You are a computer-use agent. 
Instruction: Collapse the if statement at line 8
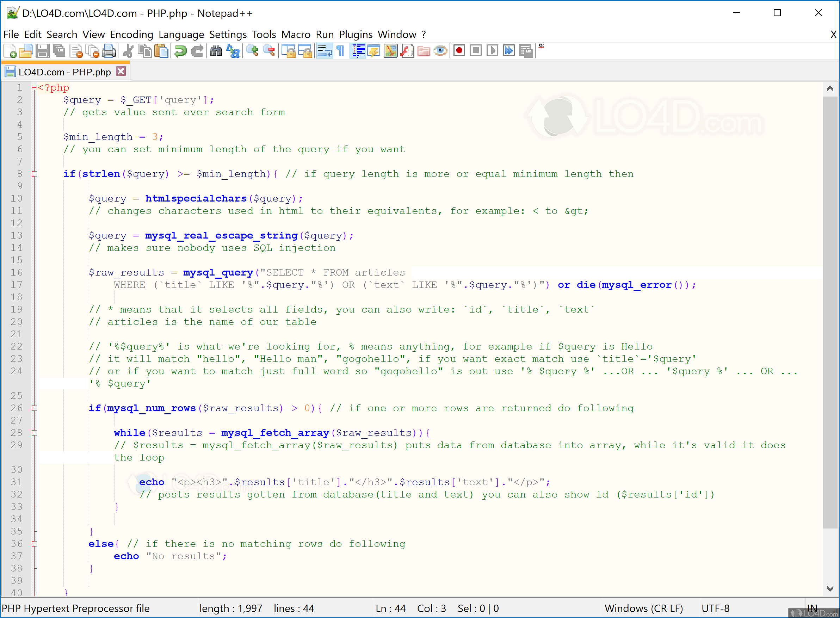[x=35, y=174]
